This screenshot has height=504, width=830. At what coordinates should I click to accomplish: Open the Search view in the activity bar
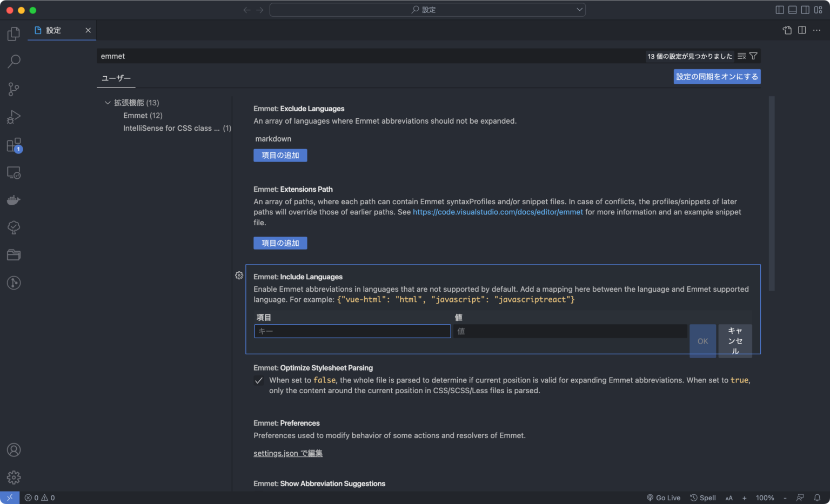pyautogui.click(x=14, y=61)
